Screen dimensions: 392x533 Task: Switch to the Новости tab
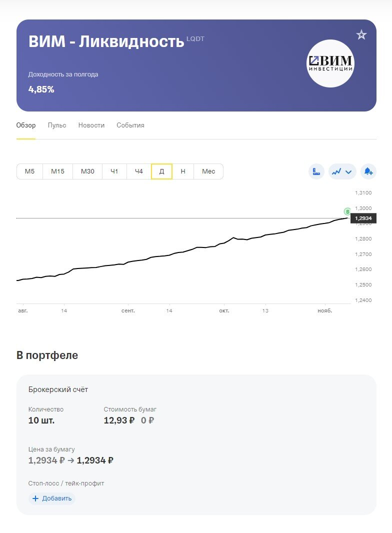91,125
